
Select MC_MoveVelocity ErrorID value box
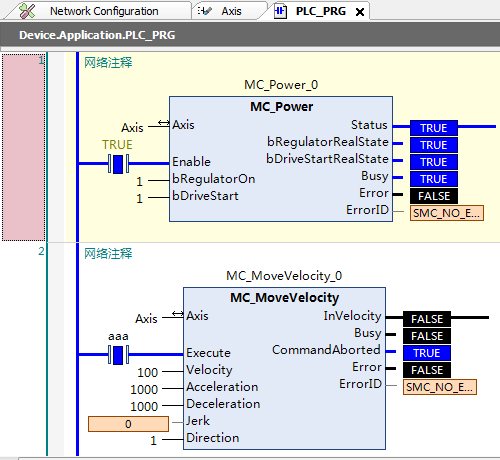pos(440,387)
